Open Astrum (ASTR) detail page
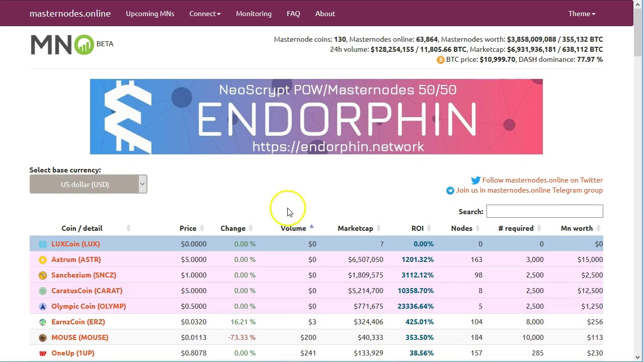The image size is (644, 362). 76,259
